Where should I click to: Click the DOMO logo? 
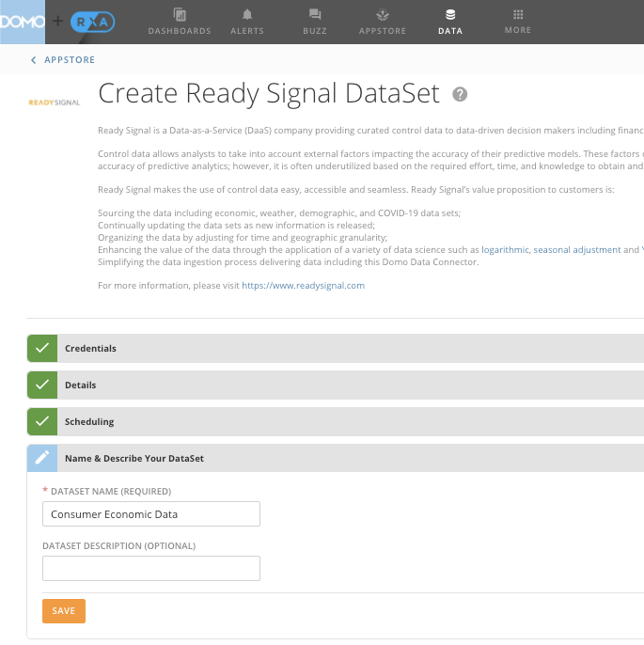tap(23, 21)
